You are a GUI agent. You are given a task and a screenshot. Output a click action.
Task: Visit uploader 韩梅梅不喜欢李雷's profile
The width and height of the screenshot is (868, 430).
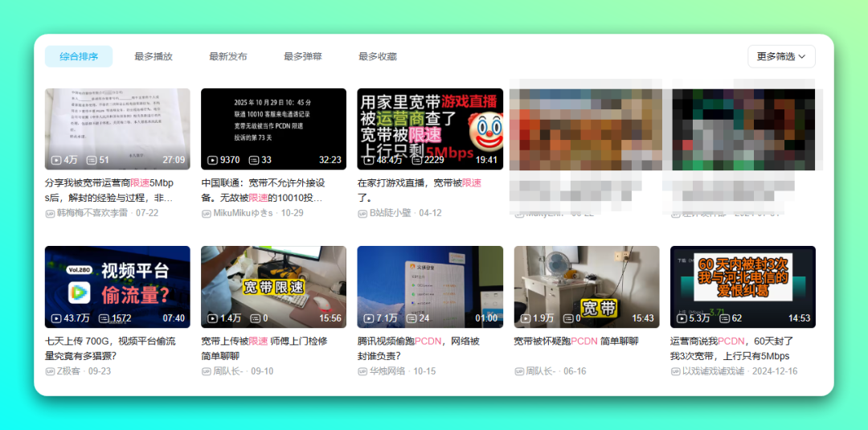[94, 213]
